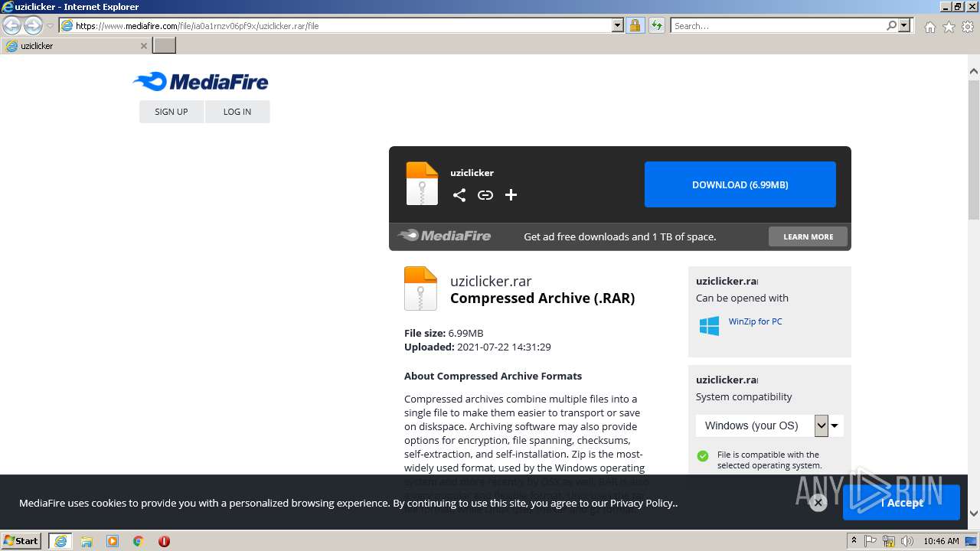
Task: Click the down arrow of page scrollbar
Action: click(x=974, y=514)
